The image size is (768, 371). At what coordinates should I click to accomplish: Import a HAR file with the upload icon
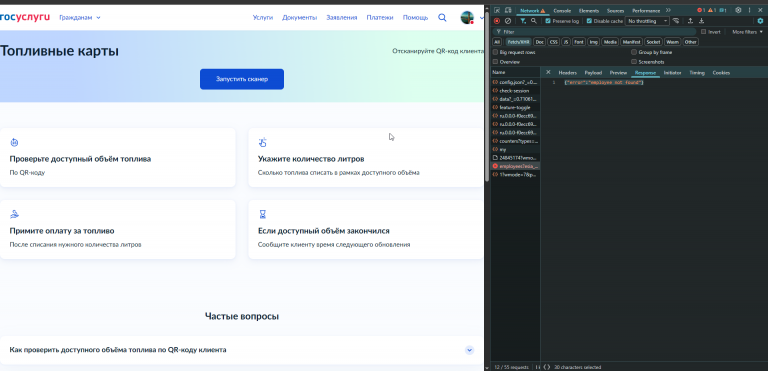(x=690, y=21)
